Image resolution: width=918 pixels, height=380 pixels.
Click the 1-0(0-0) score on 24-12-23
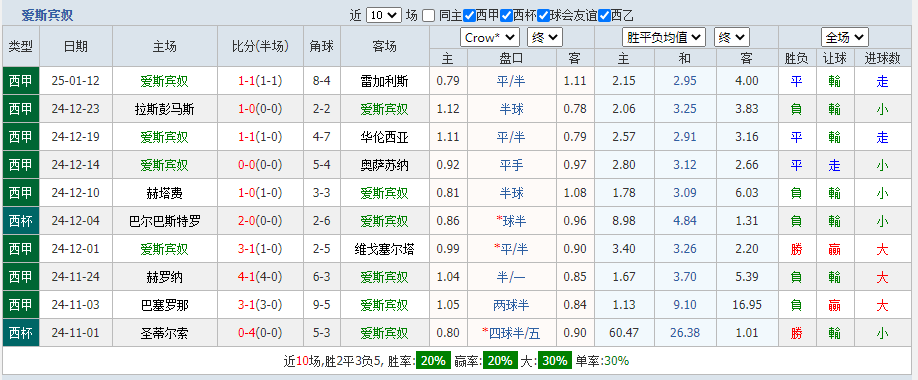coord(261,109)
